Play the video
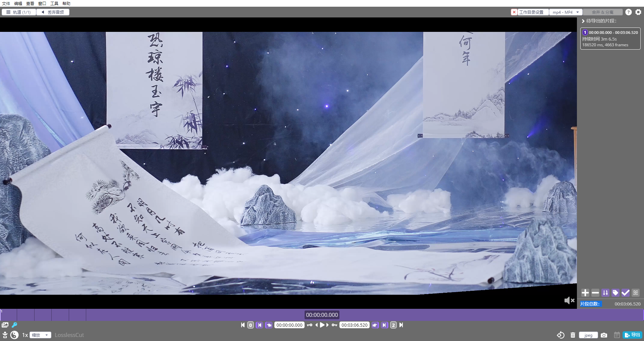This screenshot has width=644, height=341. coord(322,325)
